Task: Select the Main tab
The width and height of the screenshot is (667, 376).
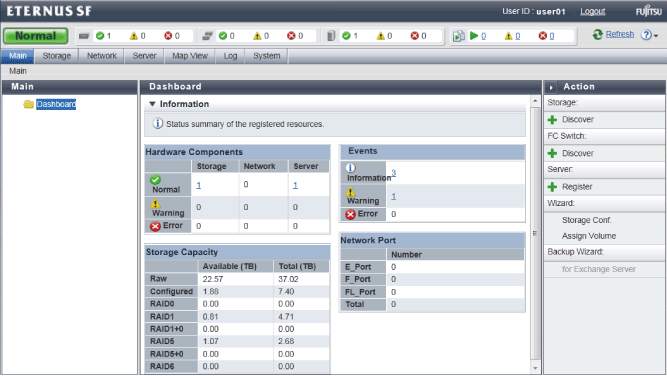Action: [18, 56]
